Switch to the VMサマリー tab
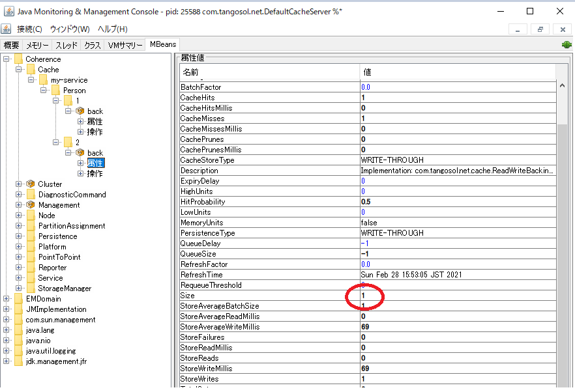 (125, 45)
